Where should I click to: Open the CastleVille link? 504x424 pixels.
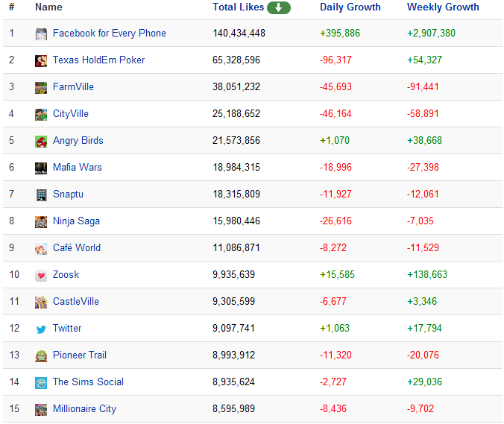pyautogui.click(x=76, y=301)
